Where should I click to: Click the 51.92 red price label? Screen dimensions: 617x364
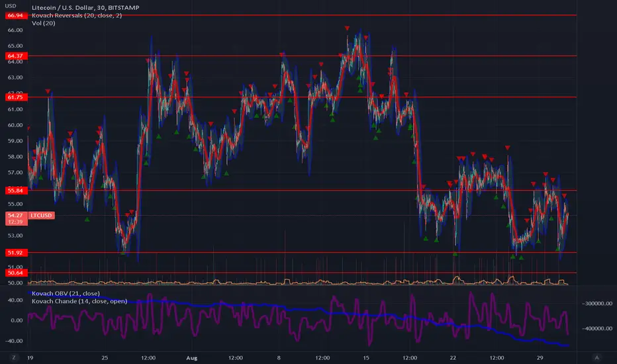pyautogui.click(x=16, y=253)
